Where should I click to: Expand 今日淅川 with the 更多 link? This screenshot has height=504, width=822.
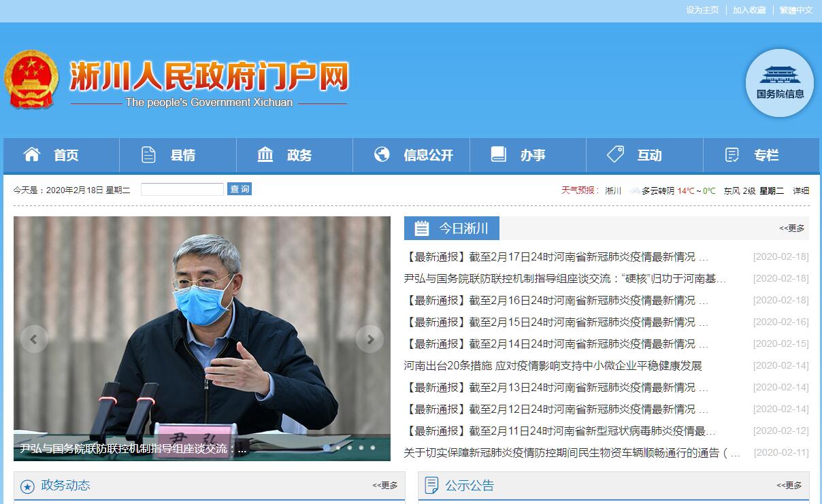[791, 229]
